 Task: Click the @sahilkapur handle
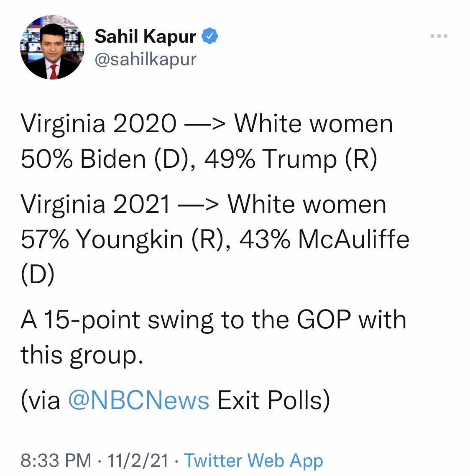pos(146,59)
